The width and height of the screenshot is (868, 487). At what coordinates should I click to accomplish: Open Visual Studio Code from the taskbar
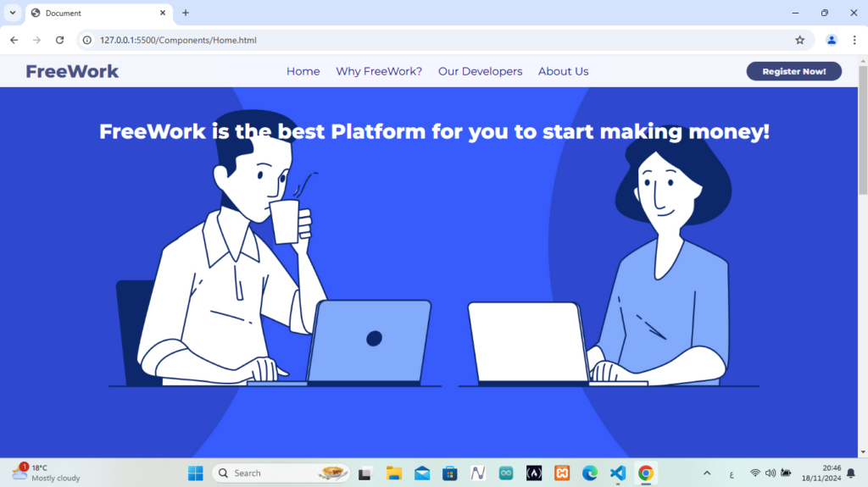point(617,473)
